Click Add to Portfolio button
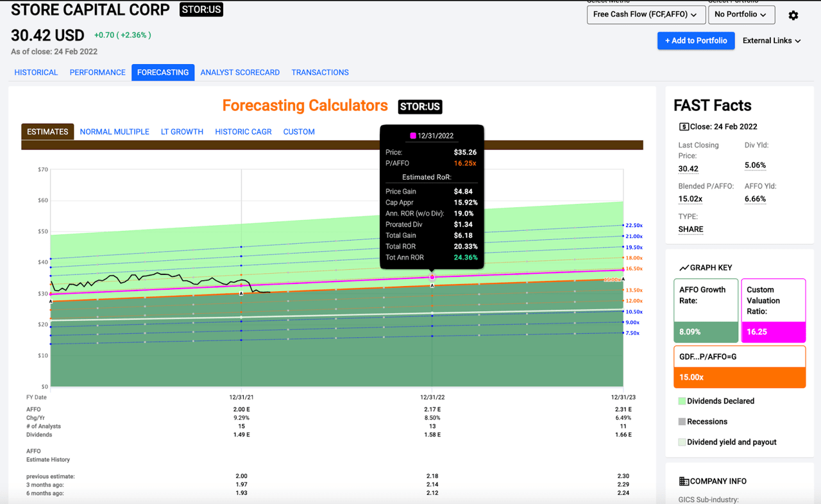Screen dimensions: 821x504 click(x=696, y=40)
